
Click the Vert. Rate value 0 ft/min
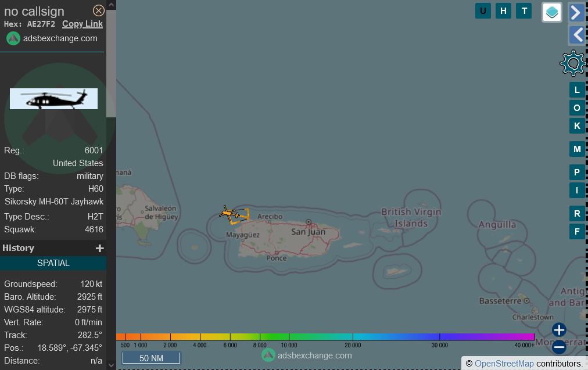[88, 322]
